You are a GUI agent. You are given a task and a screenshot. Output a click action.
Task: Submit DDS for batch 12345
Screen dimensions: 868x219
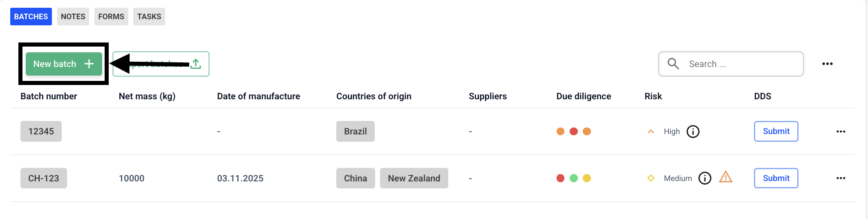click(x=776, y=131)
